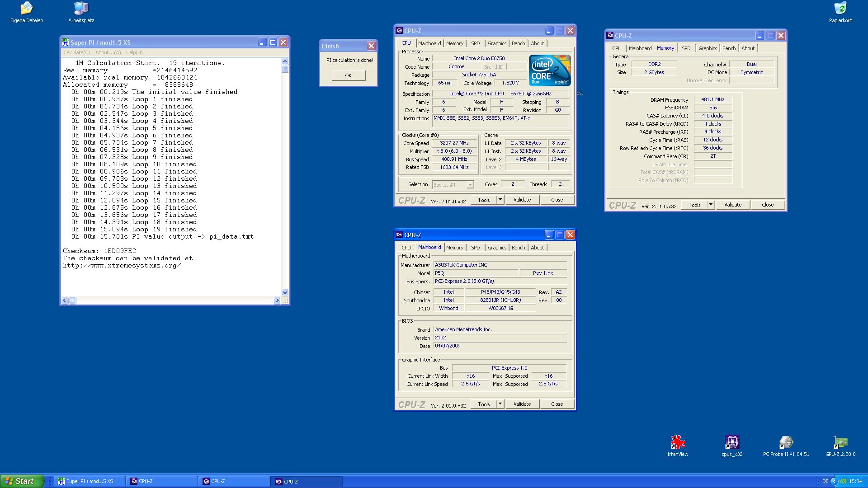Expand Tools dropdown arrow in CPU window
Viewport: 868px width, 488px height.
500,200
